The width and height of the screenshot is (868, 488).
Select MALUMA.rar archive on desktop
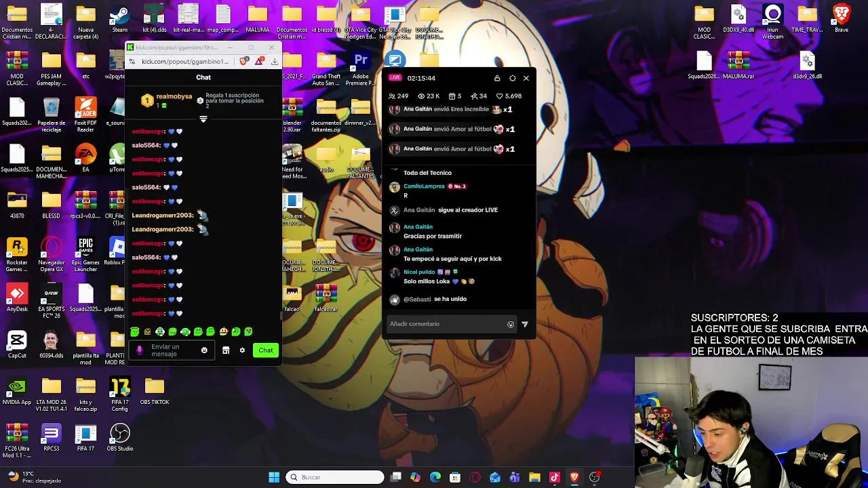pos(738,66)
